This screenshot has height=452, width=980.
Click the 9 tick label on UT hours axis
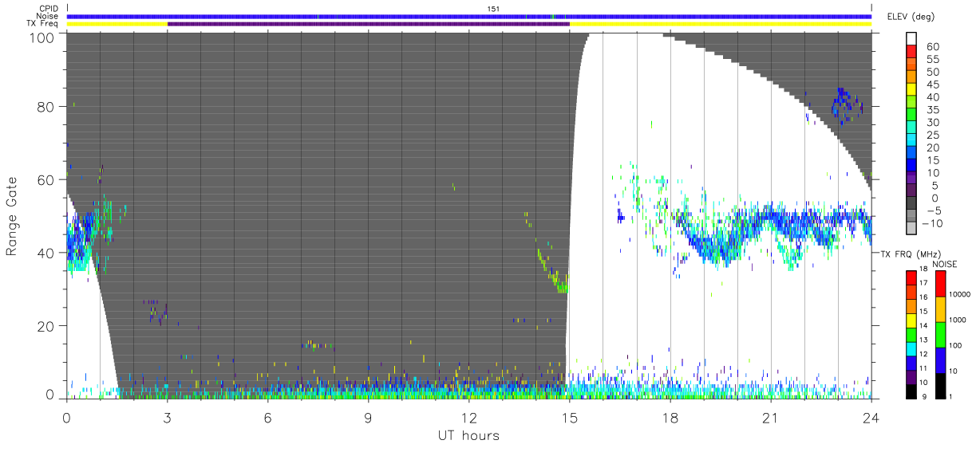[369, 417]
